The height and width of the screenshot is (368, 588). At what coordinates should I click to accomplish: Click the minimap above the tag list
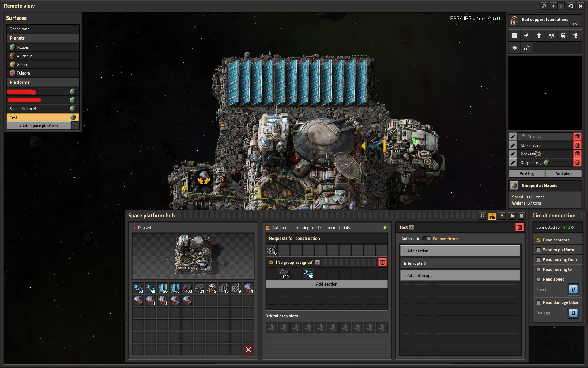coord(545,93)
